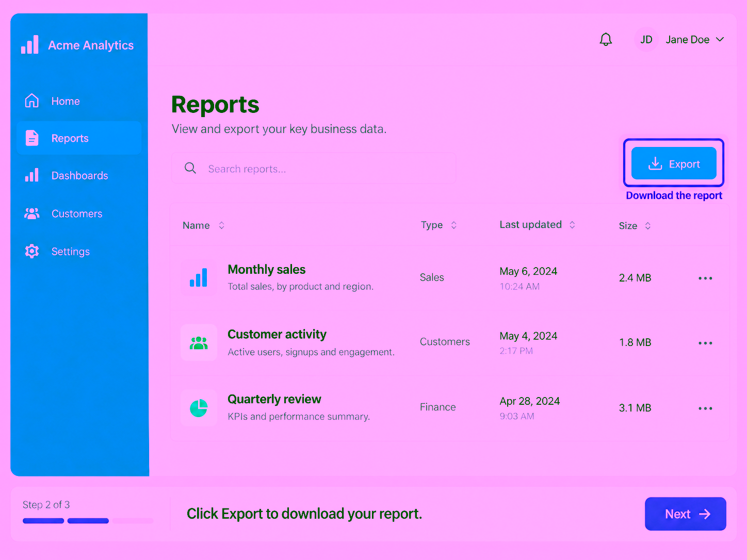Sort reports by Size column
The width and height of the screenshot is (747, 560).
tap(635, 226)
